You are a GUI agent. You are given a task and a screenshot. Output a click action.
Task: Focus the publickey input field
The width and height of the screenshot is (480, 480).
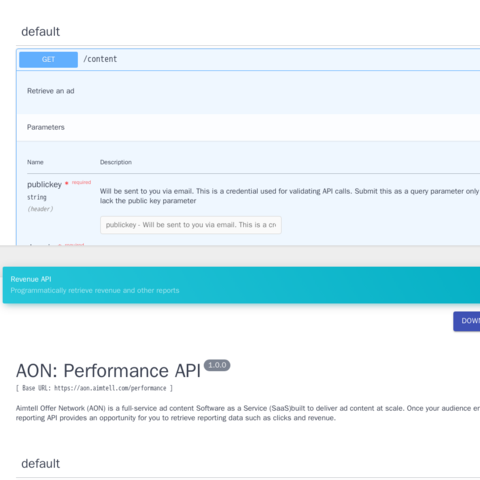click(x=191, y=225)
